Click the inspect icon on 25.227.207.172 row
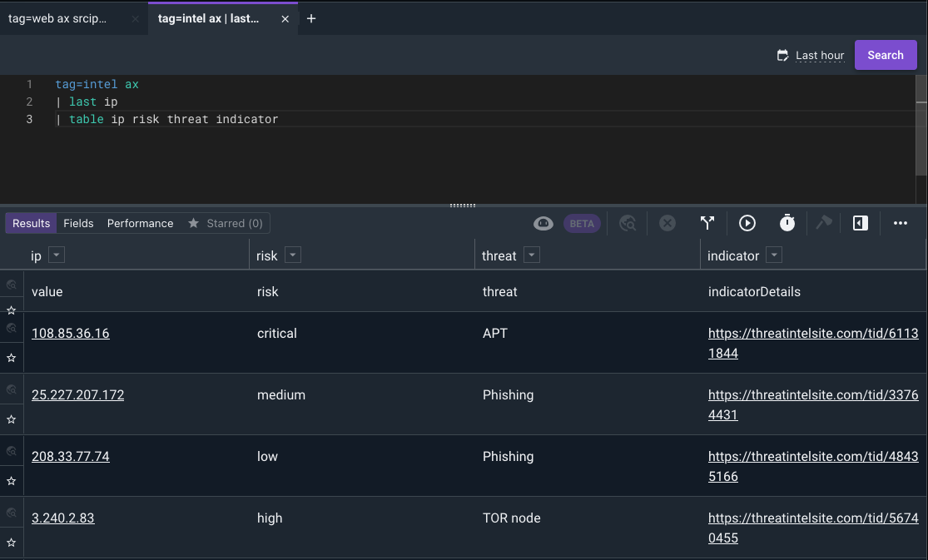928x560 pixels. click(x=12, y=389)
